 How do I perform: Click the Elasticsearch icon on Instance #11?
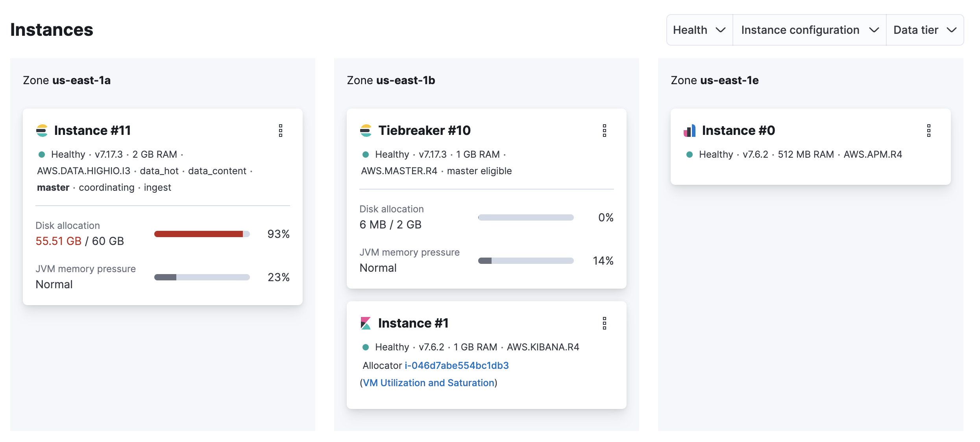43,130
